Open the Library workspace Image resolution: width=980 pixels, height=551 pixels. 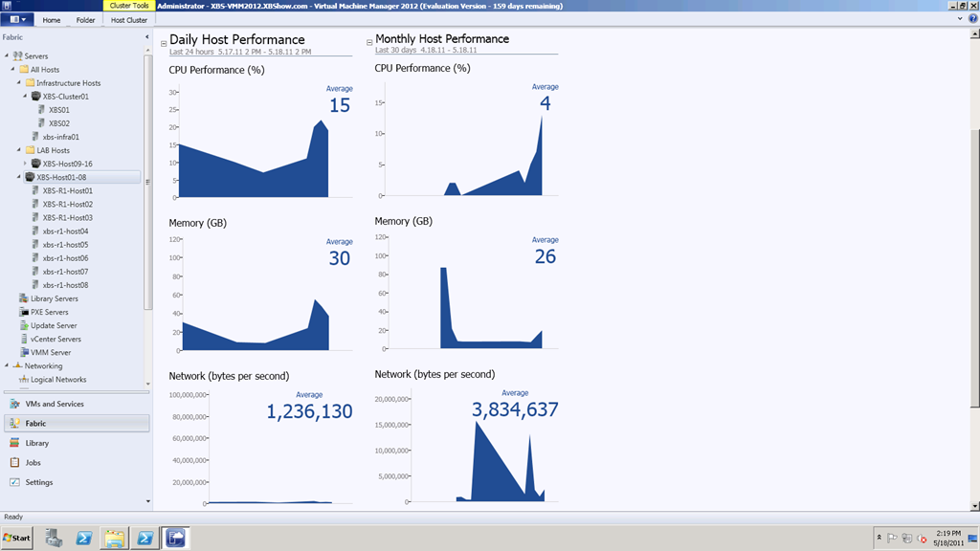click(x=36, y=443)
